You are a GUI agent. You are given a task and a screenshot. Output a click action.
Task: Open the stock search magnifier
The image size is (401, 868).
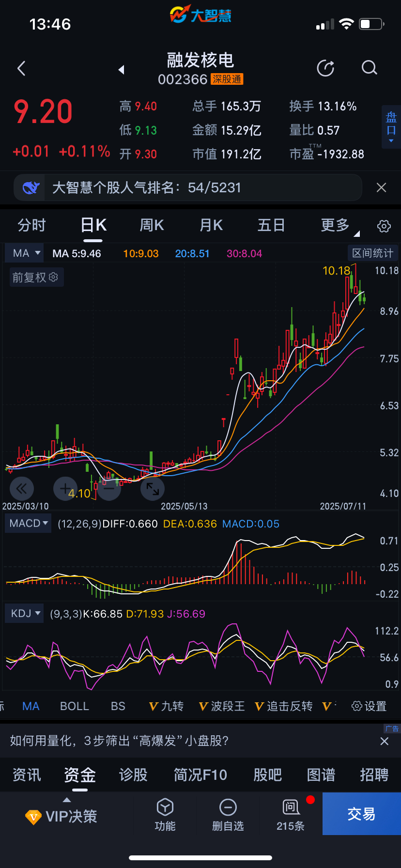pyautogui.click(x=370, y=68)
